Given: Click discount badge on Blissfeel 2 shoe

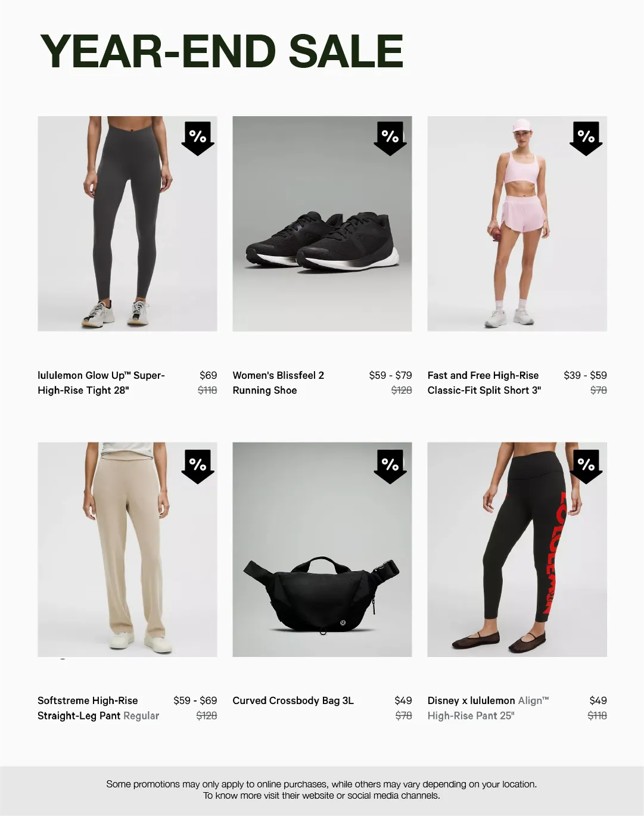Looking at the screenshot, I should click(x=390, y=138).
